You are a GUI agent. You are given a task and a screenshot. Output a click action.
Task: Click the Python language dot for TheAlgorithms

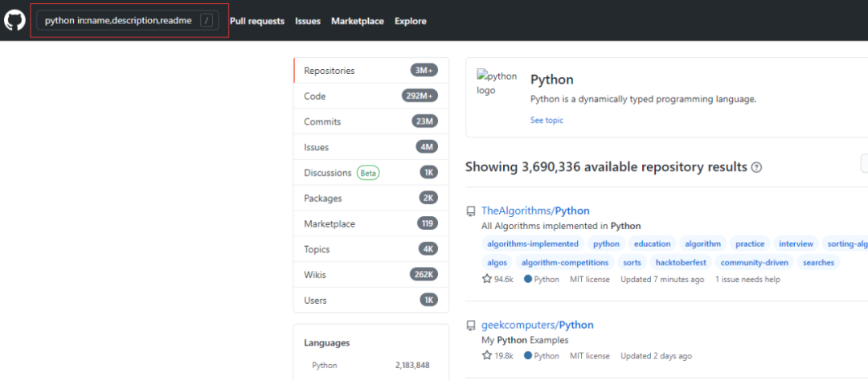527,279
